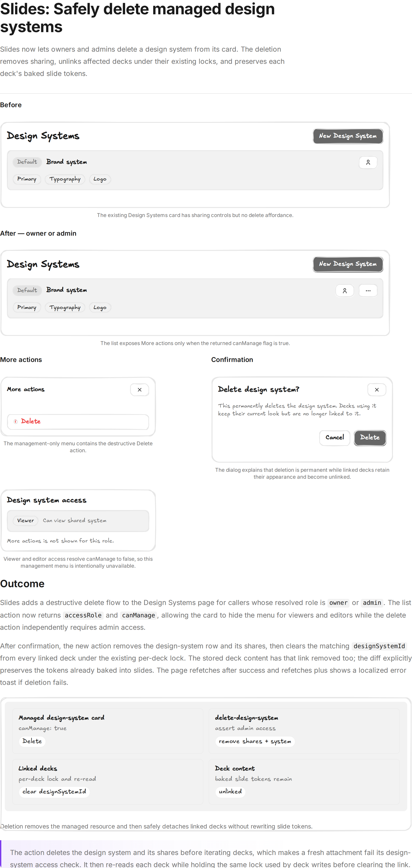Click the 'Delete design system?' dialog title
This screenshot has width=412, height=868.
[x=258, y=390]
